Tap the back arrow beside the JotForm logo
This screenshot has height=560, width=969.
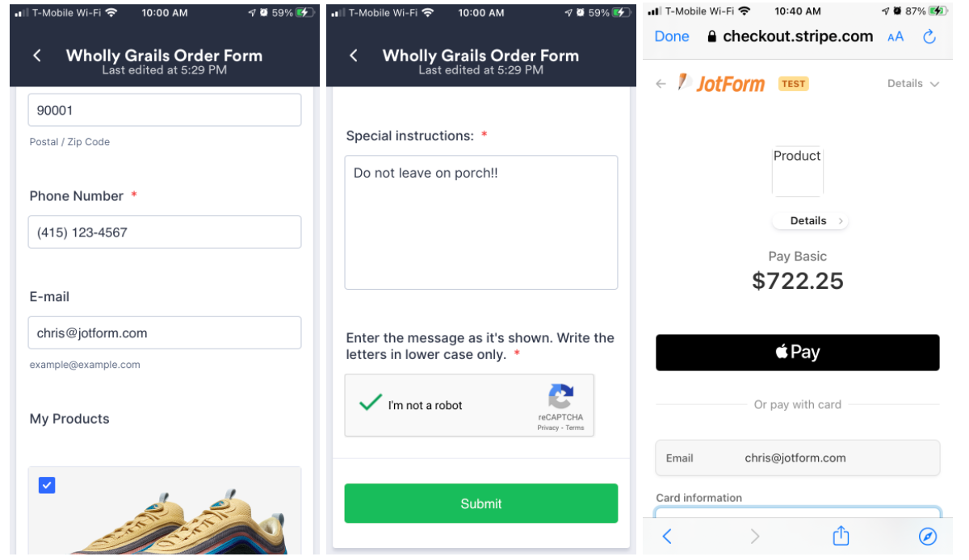coord(661,83)
